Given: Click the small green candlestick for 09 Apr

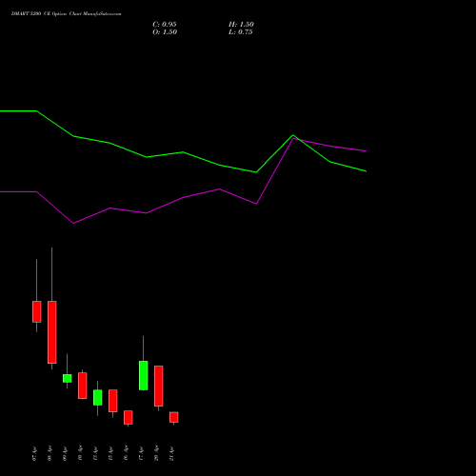Looking at the screenshot, I should (x=68, y=378).
